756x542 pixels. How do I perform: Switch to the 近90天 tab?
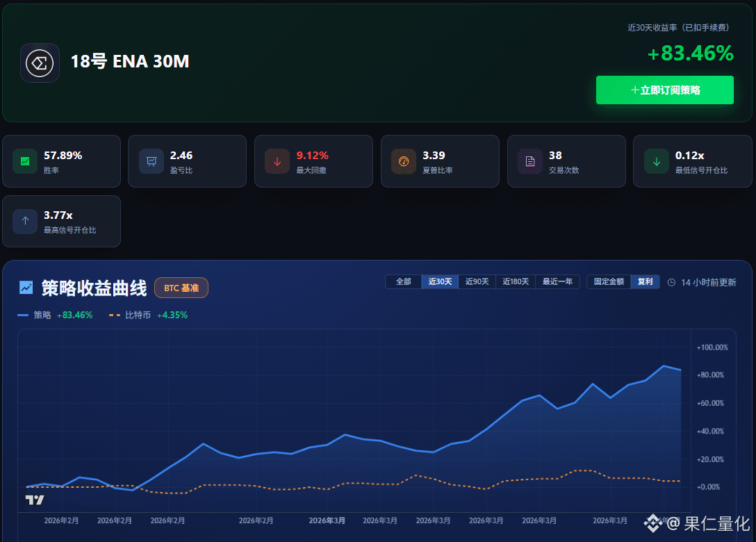477,281
